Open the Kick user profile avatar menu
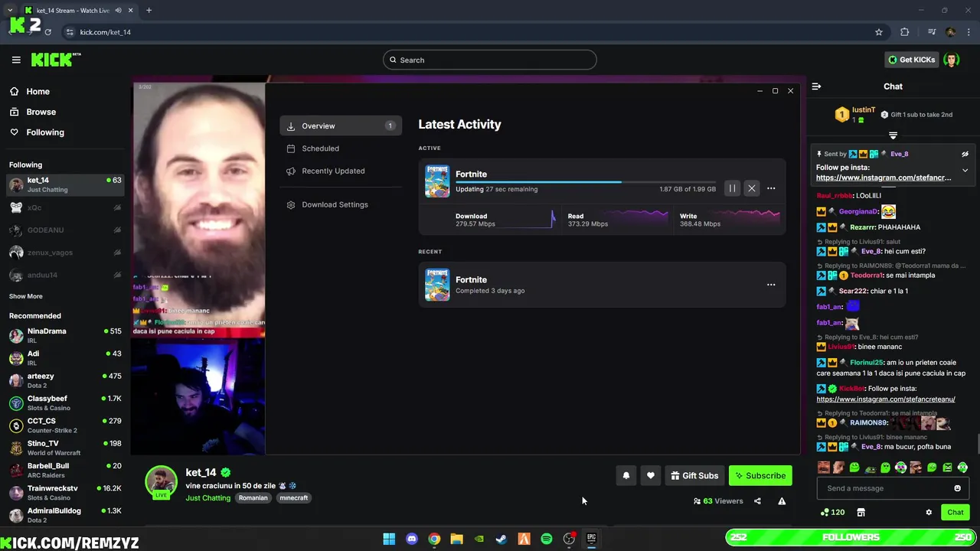Viewport: 980px width, 551px height. [x=952, y=60]
